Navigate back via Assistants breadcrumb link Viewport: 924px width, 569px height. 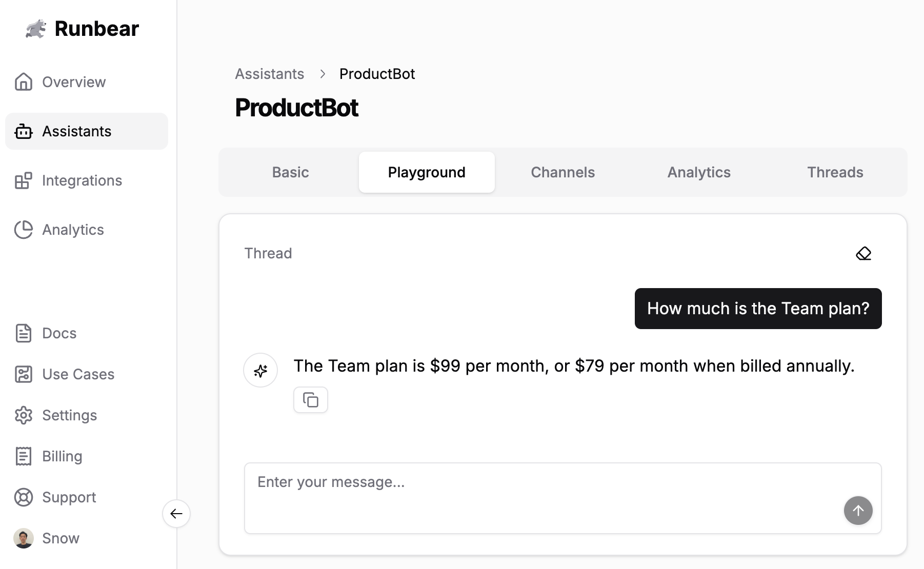(x=269, y=74)
